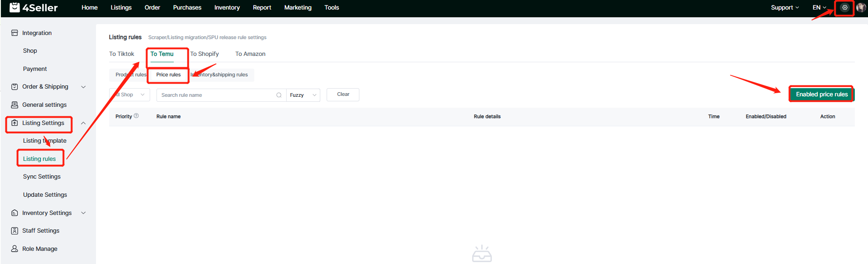The width and height of the screenshot is (868, 264).
Task: Switch to the To Shopify tab
Action: pos(204,54)
